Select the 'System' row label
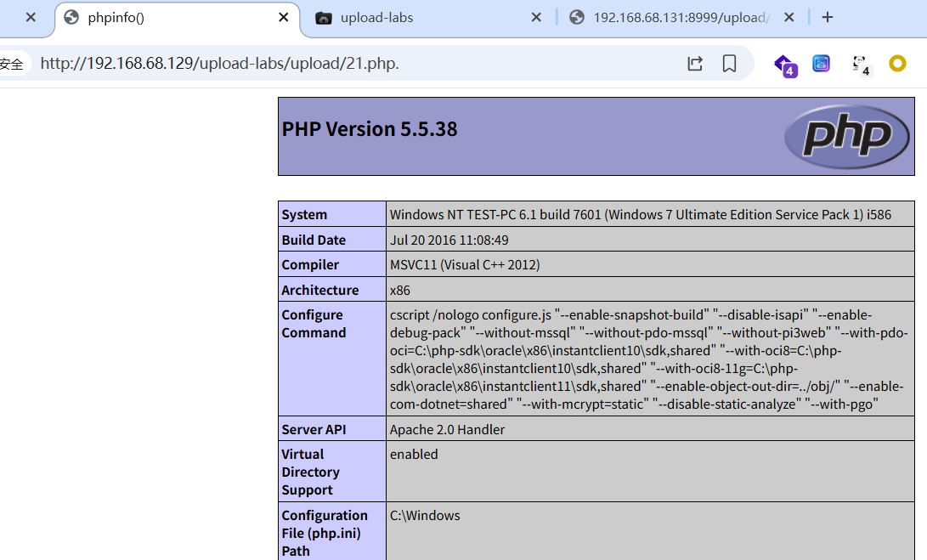Screen dimensions: 927x560 [x=304, y=215]
